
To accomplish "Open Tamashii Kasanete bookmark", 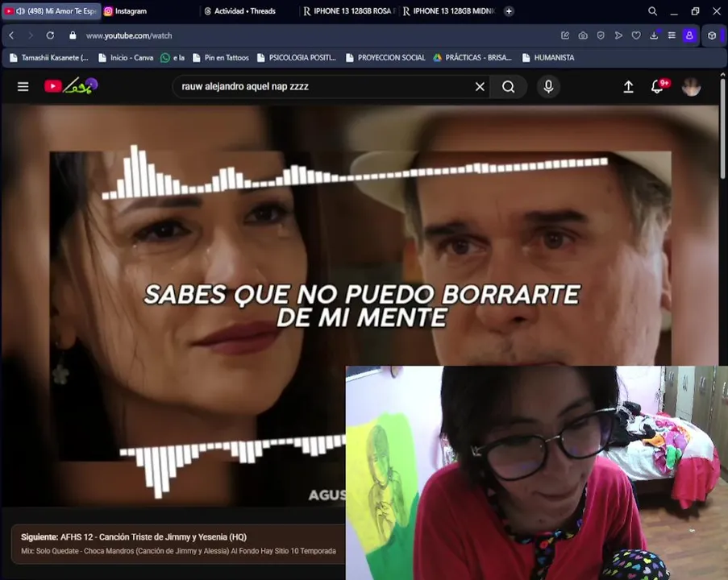I will [49, 57].
